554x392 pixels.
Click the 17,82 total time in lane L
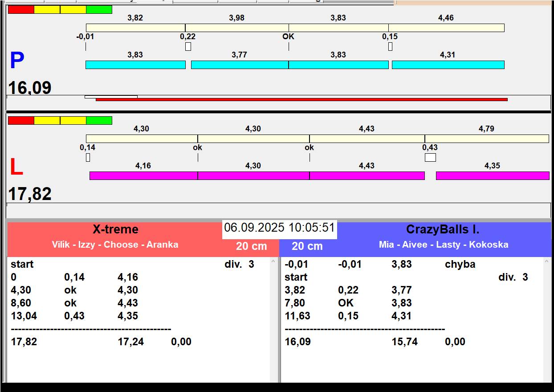coord(30,194)
